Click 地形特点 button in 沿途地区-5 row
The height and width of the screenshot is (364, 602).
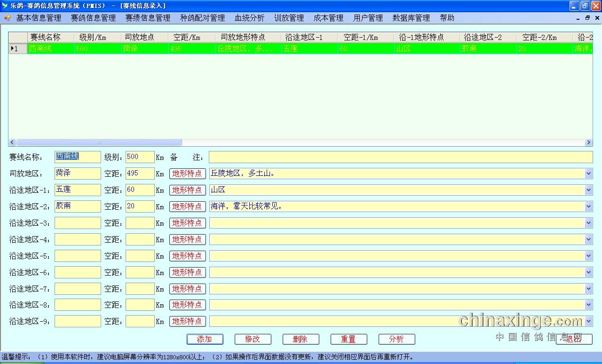pos(187,256)
